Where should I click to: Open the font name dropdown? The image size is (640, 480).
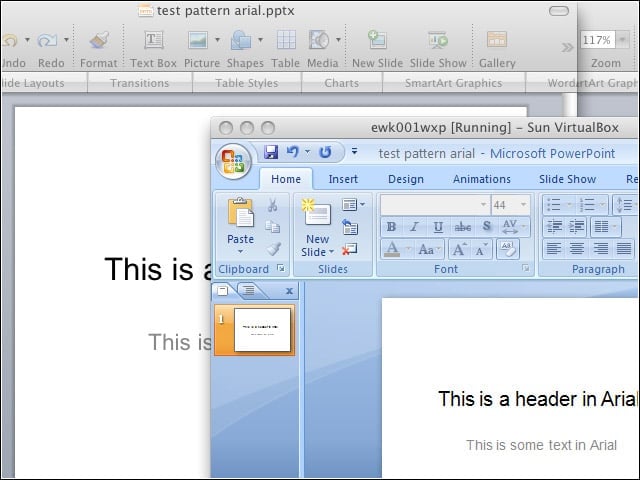(483, 204)
